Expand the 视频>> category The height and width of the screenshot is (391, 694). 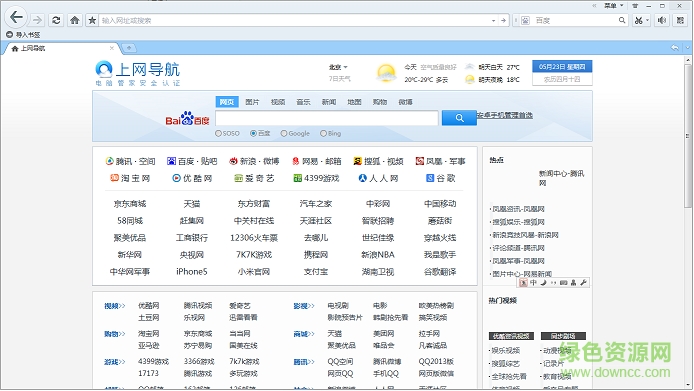pyautogui.click(x=115, y=306)
